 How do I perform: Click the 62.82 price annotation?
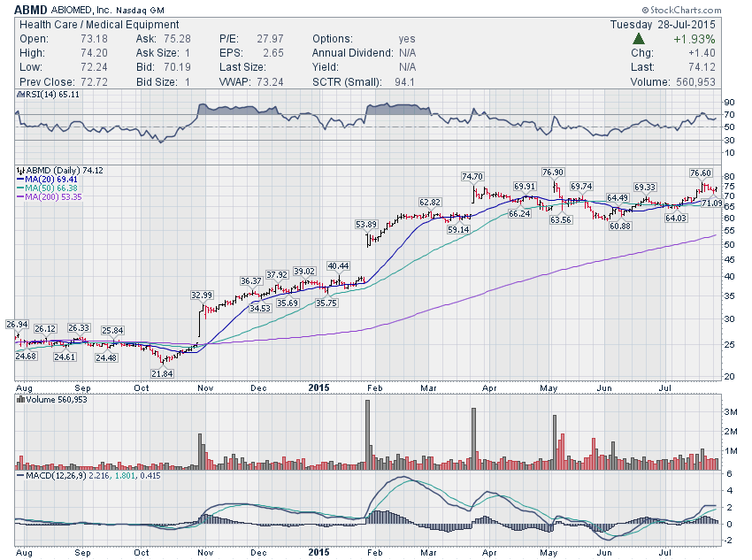(430, 203)
